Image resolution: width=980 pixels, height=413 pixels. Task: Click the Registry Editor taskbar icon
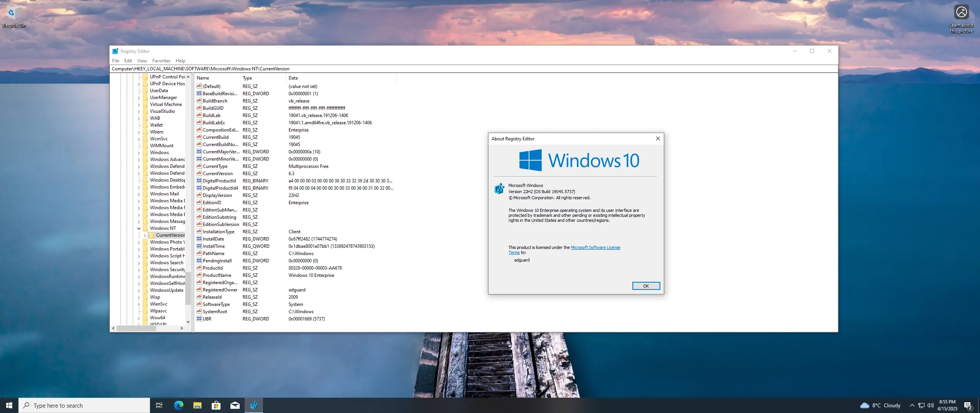click(254, 405)
